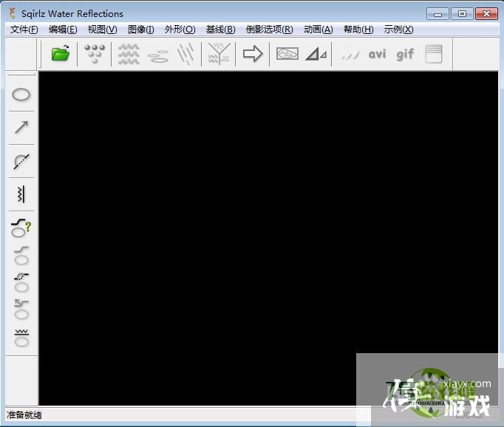Screen dimensions: 504x427
Task: Select the basic waves reflection icon
Action: coord(129,54)
